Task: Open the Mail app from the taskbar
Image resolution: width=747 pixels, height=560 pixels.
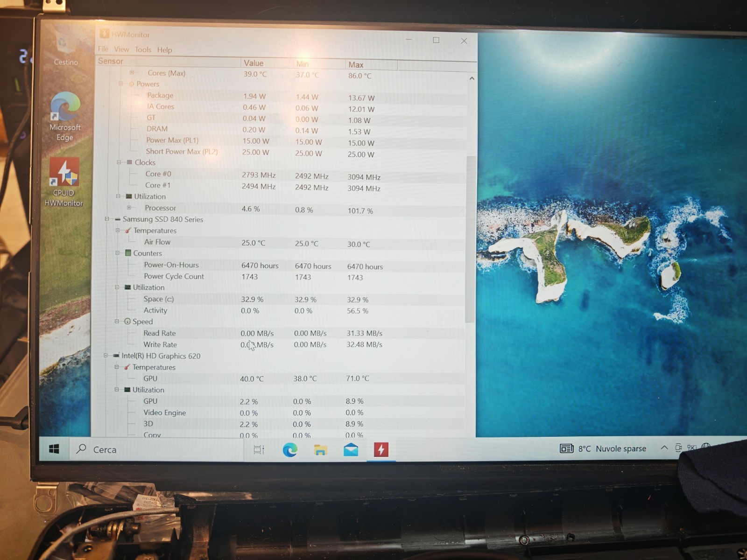Action: 351,450
